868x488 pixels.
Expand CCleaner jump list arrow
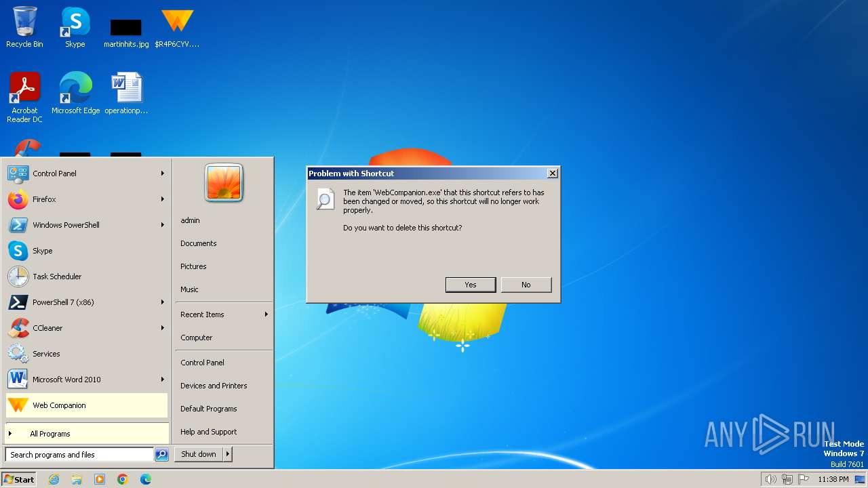[x=163, y=328]
